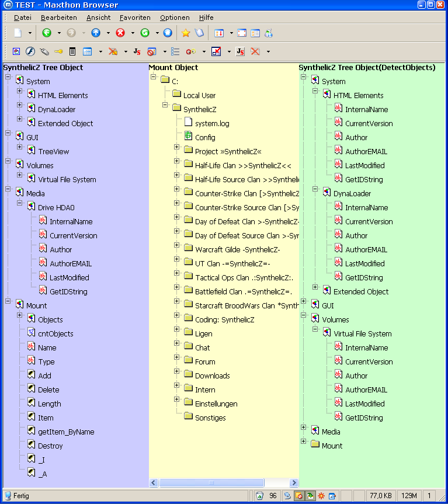Open dropdown next to the Refresh button
The image size is (448, 504).
(x=157, y=33)
